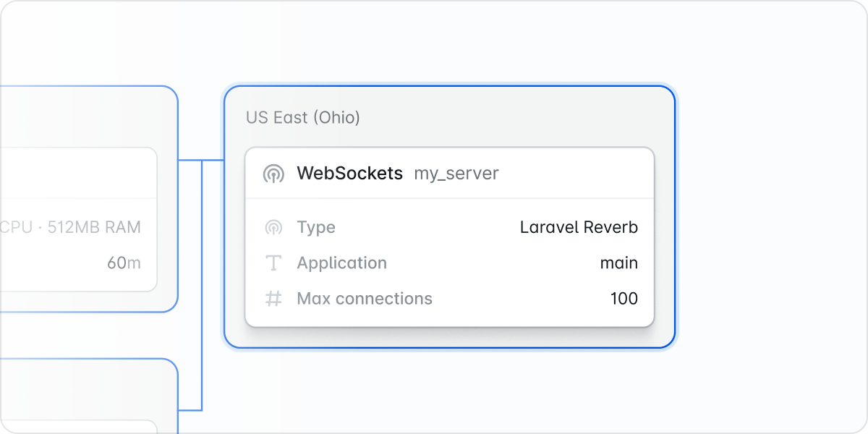Image resolution: width=868 pixels, height=434 pixels.
Task: Click the broadcast icon beside the Type row
Action: (x=274, y=227)
